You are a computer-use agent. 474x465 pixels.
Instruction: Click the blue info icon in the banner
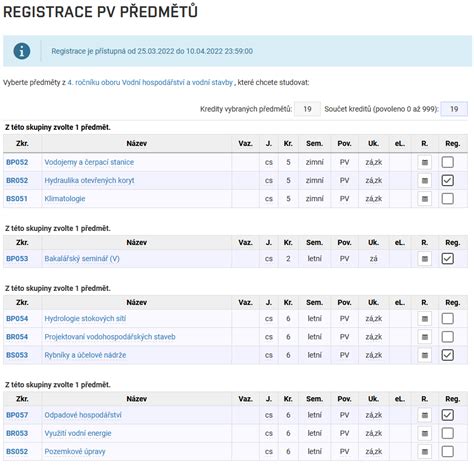pos(22,51)
